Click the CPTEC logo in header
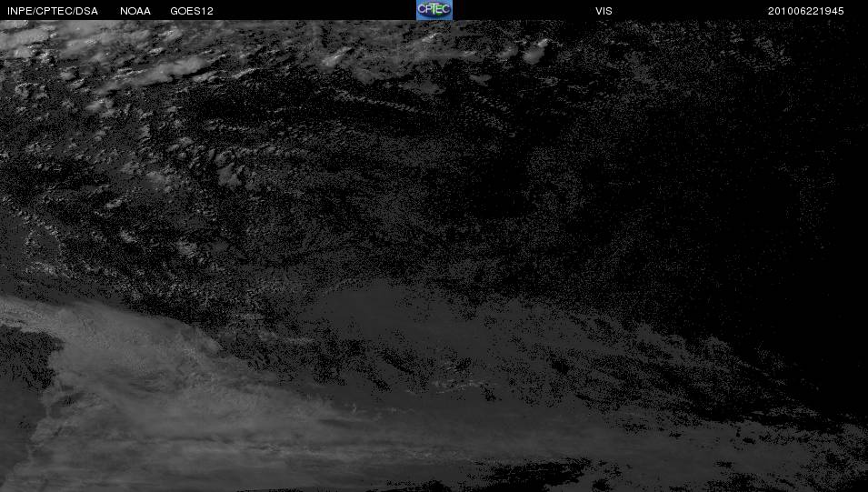The height and width of the screenshot is (492, 868). point(434,10)
